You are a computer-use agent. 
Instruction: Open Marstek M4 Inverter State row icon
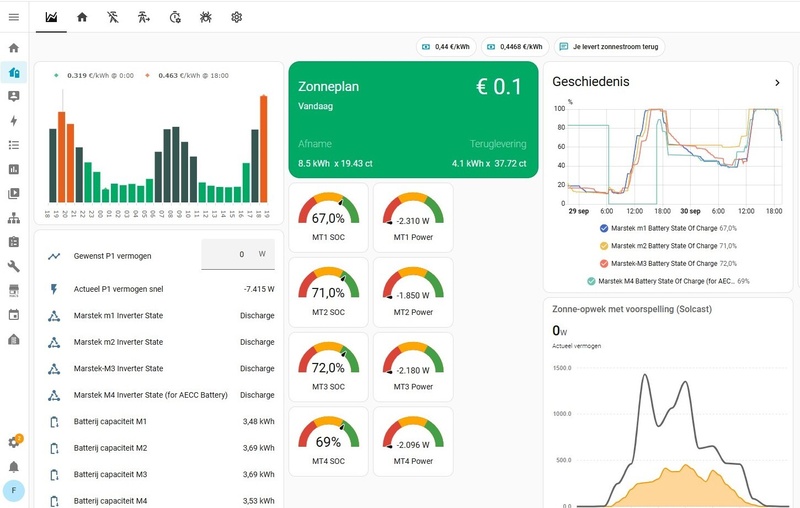[54, 395]
